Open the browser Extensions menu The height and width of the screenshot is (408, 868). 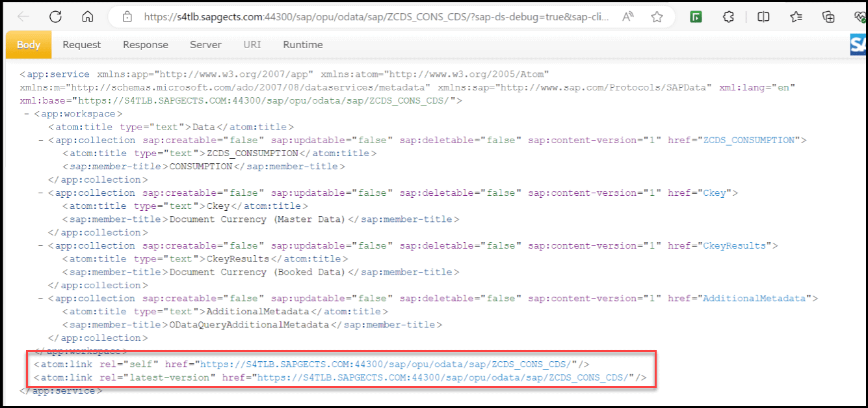click(x=730, y=18)
